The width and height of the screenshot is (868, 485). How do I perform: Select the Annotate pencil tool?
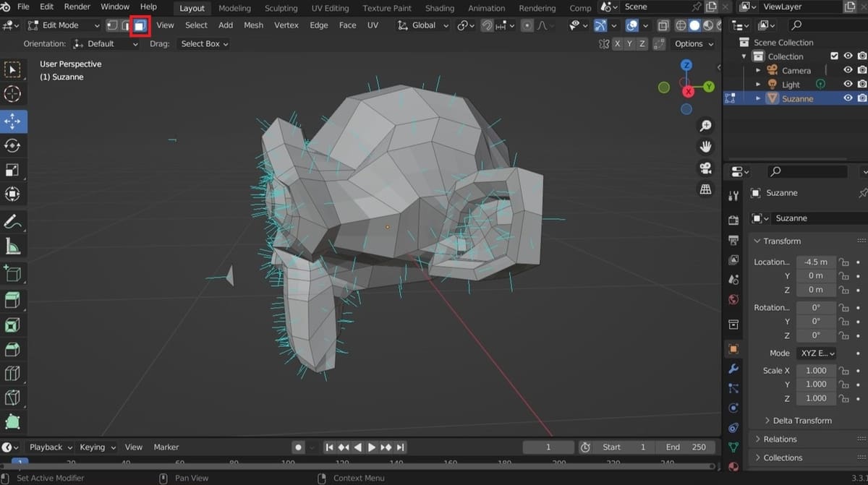12,222
